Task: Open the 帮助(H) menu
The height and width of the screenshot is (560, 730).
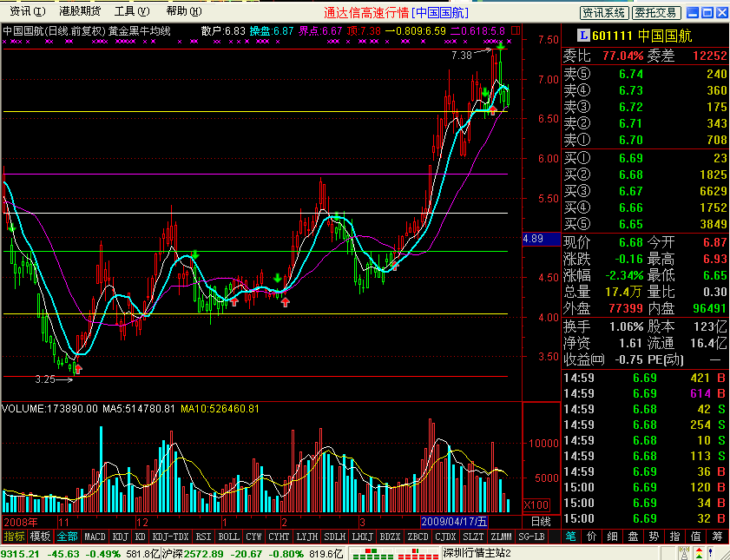Action: tap(184, 11)
